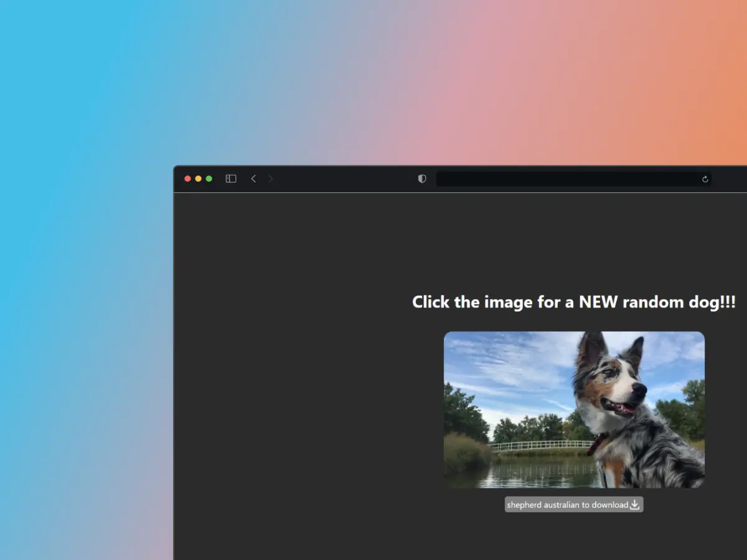Minimize the window using yellow button
The image size is (747, 560).
point(199,179)
